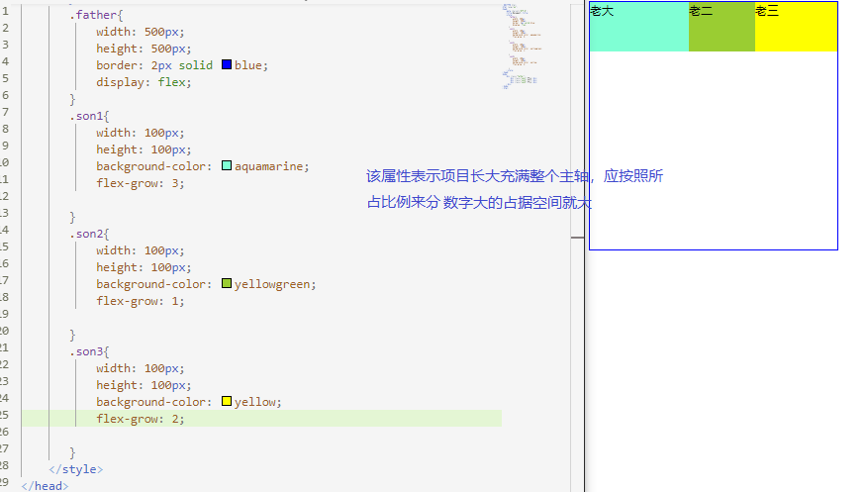
Task: Click the .father selector text
Action: 93,15
